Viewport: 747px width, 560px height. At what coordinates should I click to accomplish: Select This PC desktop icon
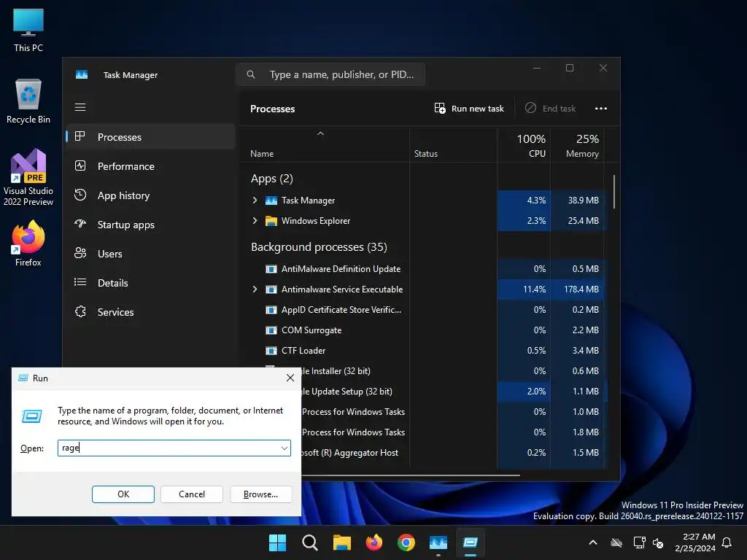28,31
